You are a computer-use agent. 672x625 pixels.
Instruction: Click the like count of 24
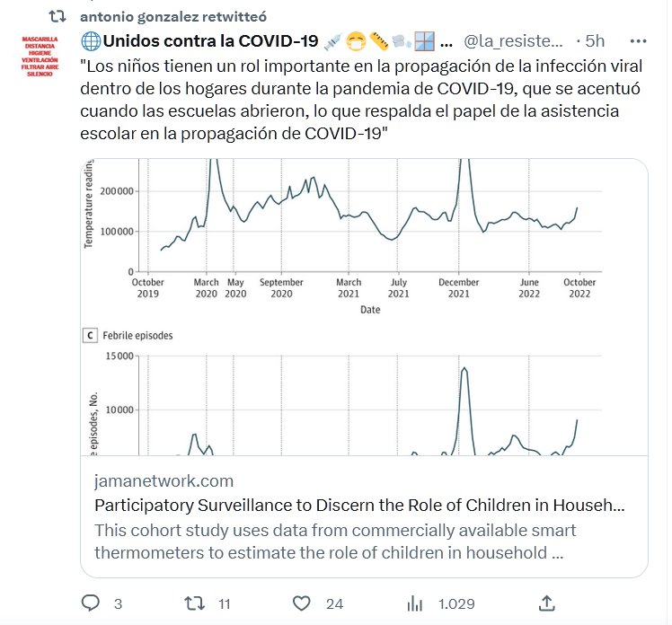point(334,603)
